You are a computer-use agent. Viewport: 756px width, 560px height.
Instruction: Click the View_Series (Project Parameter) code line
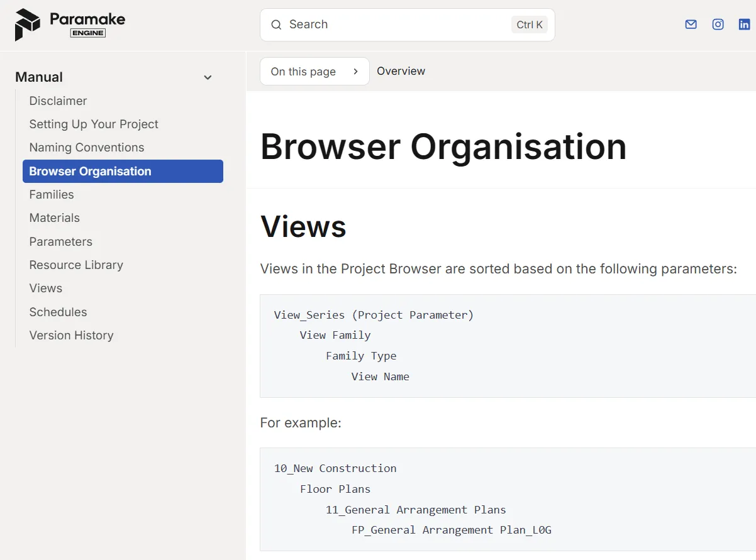pyautogui.click(x=374, y=315)
